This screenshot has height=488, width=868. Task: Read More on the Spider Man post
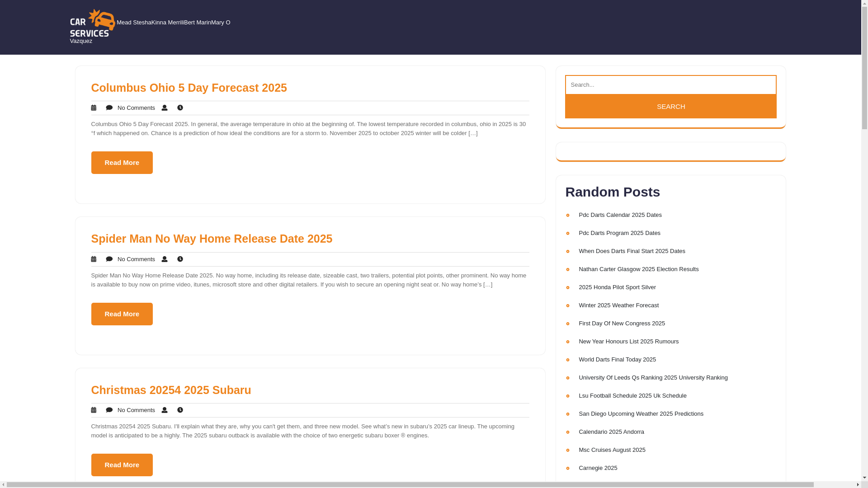(122, 314)
